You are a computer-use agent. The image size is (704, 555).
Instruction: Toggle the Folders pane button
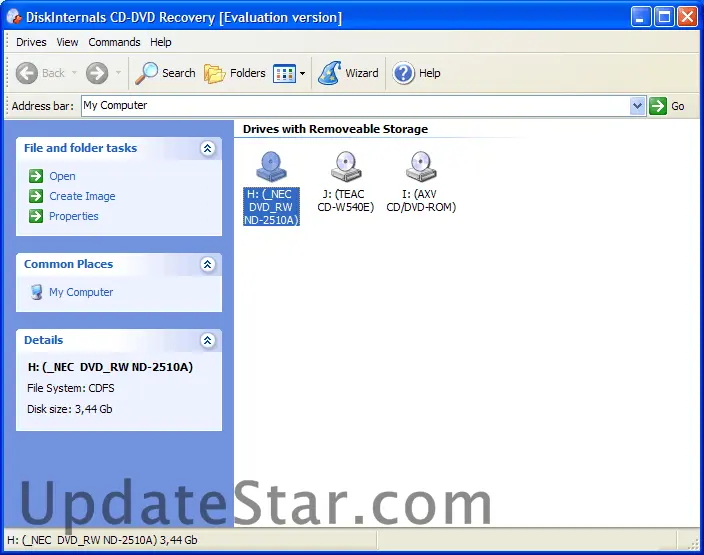point(235,73)
